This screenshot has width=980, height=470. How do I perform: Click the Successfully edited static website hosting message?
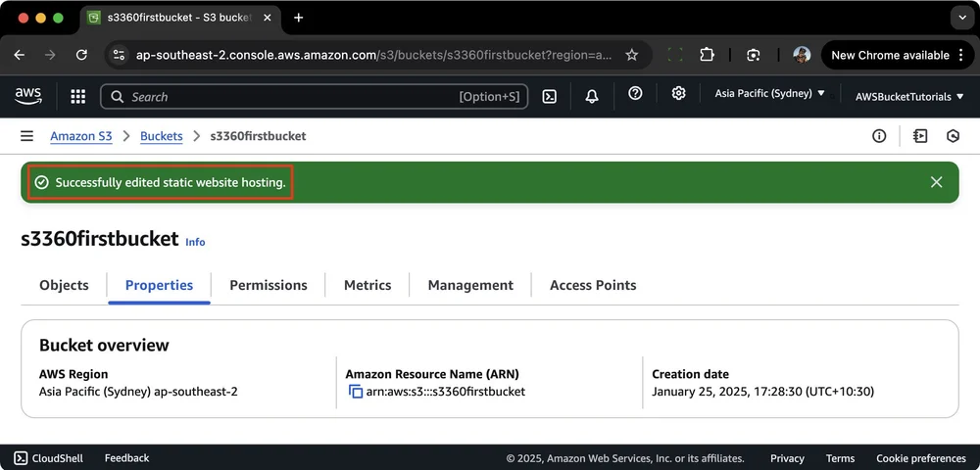(x=170, y=182)
